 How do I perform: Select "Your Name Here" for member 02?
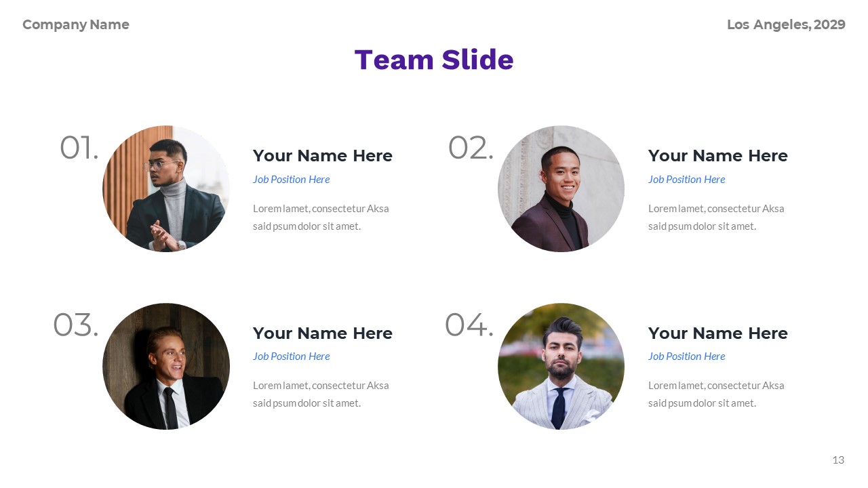717,156
